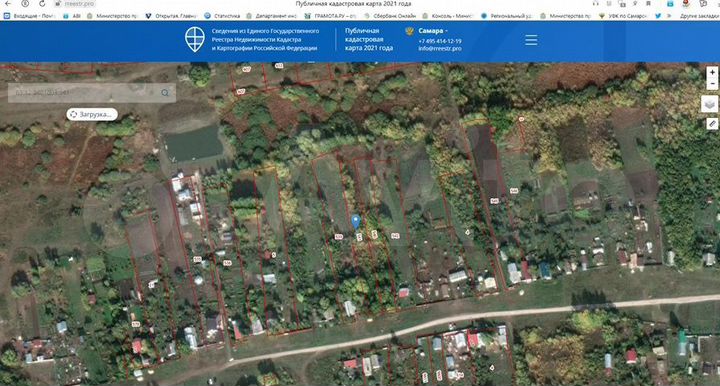Zoom out the map with minus button
The width and height of the screenshot is (720, 386).
point(712,84)
